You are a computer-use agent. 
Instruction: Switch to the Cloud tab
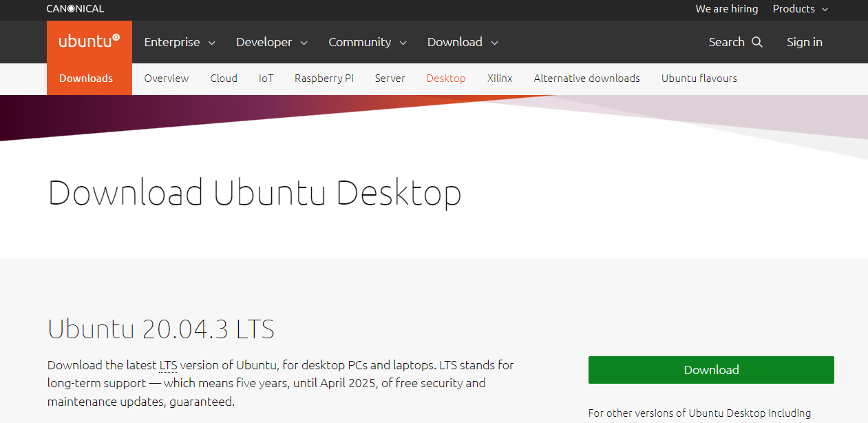click(x=224, y=79)
